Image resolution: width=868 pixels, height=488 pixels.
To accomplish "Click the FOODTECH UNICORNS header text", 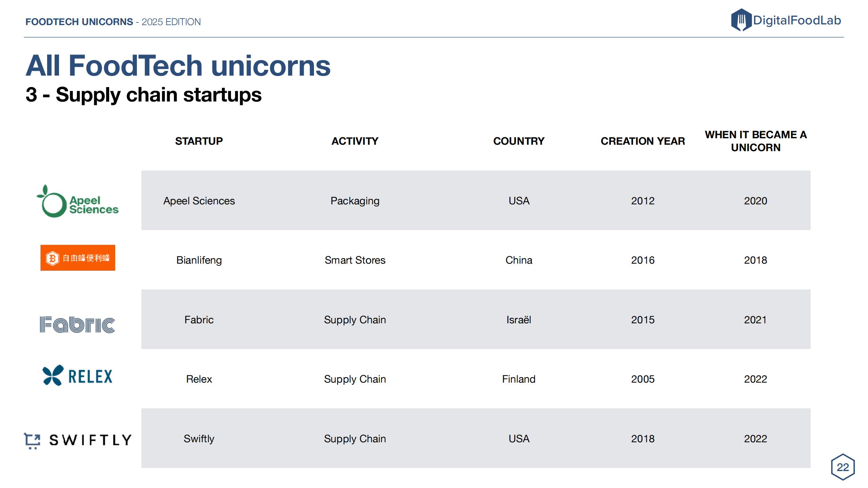I will tap(79, 22).
